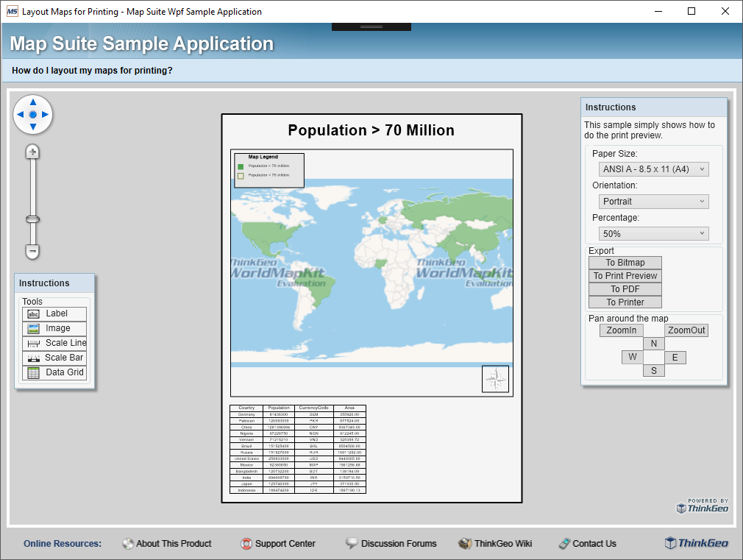
Task: Click the Powered by ThinkGeo logo
Action: click(x=703, y=506)
